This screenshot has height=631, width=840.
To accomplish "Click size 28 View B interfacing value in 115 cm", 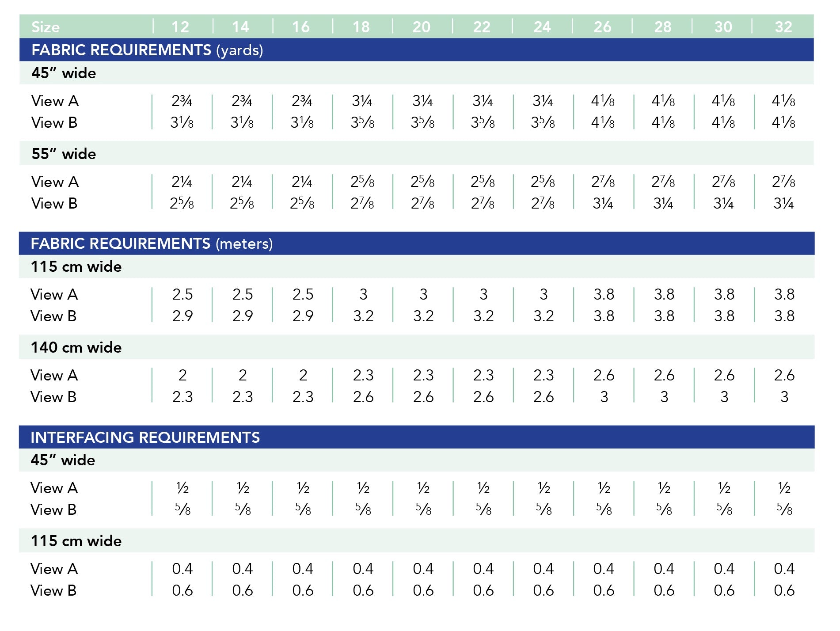I will tap(664, 590).
